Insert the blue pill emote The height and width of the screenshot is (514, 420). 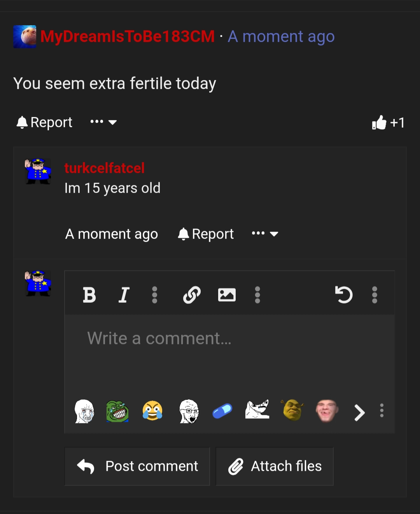[222, 410]
